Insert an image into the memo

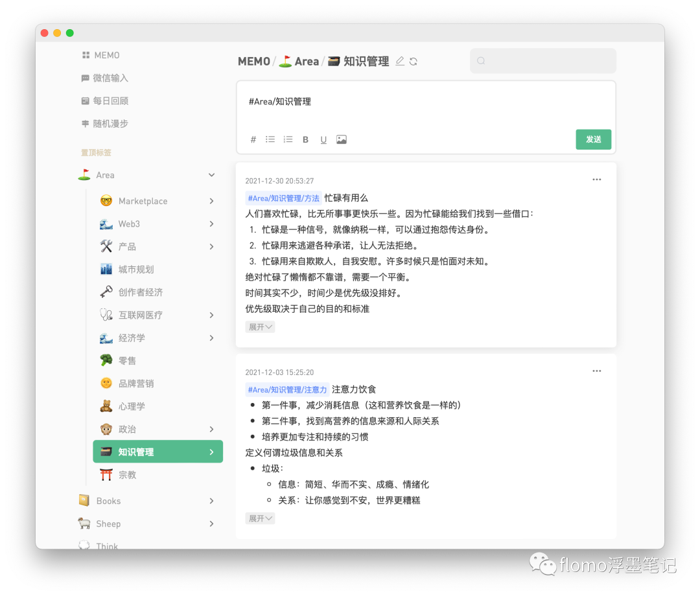(342, 140)
